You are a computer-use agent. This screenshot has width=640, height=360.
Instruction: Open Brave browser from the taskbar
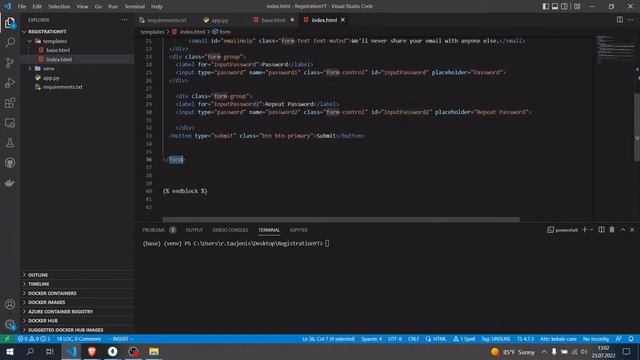[92, 351]
